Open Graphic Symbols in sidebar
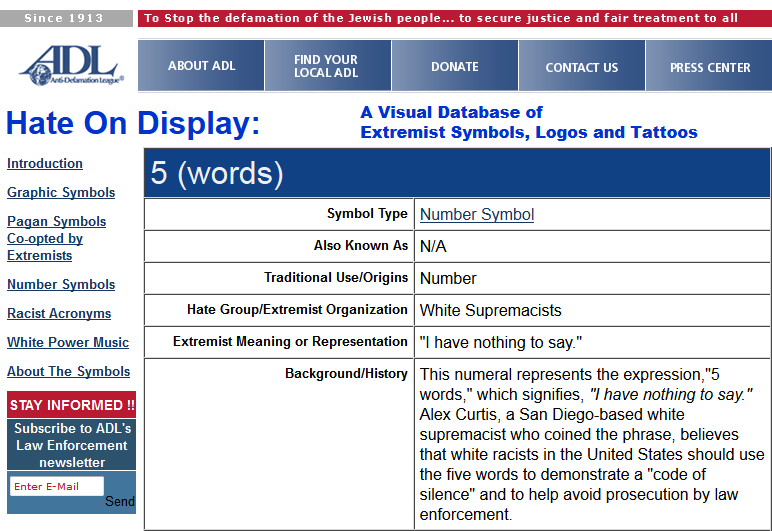 tap(61, 192)
